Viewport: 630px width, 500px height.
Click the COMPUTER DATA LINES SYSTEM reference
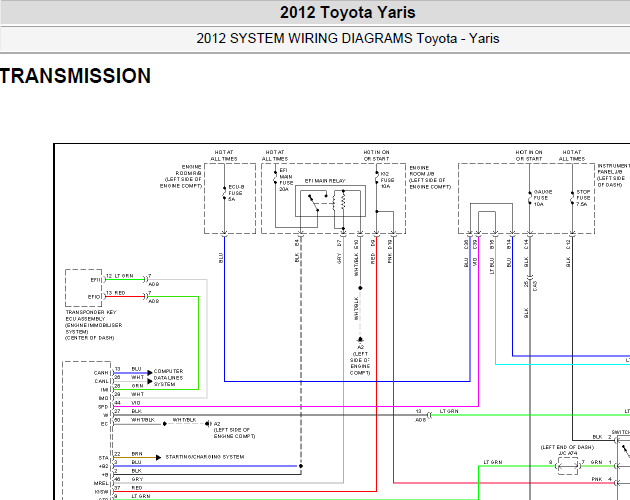tap(168, 378)
